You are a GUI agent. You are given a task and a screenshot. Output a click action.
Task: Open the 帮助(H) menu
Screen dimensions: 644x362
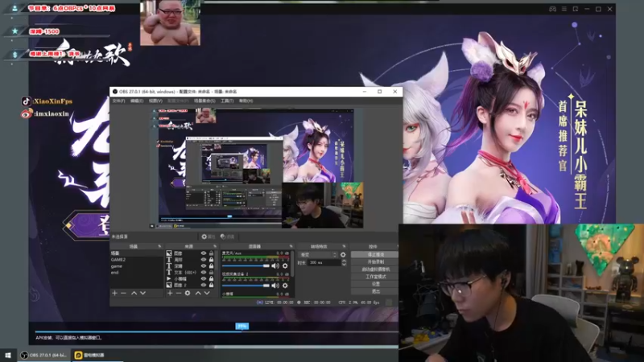(x=246, y=101)
